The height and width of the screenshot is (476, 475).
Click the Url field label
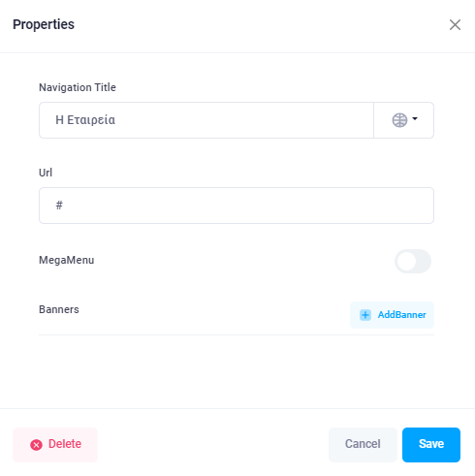coord(46,173)
